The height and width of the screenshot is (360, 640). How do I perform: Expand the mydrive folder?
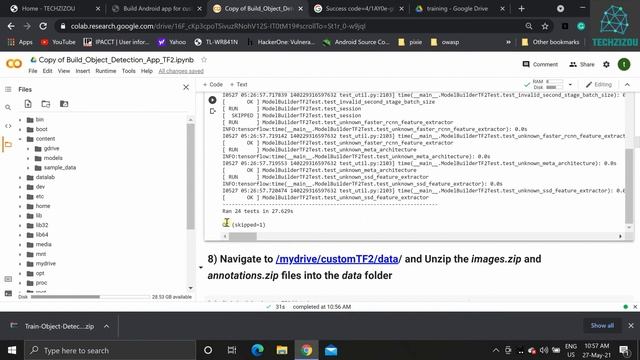20,264
